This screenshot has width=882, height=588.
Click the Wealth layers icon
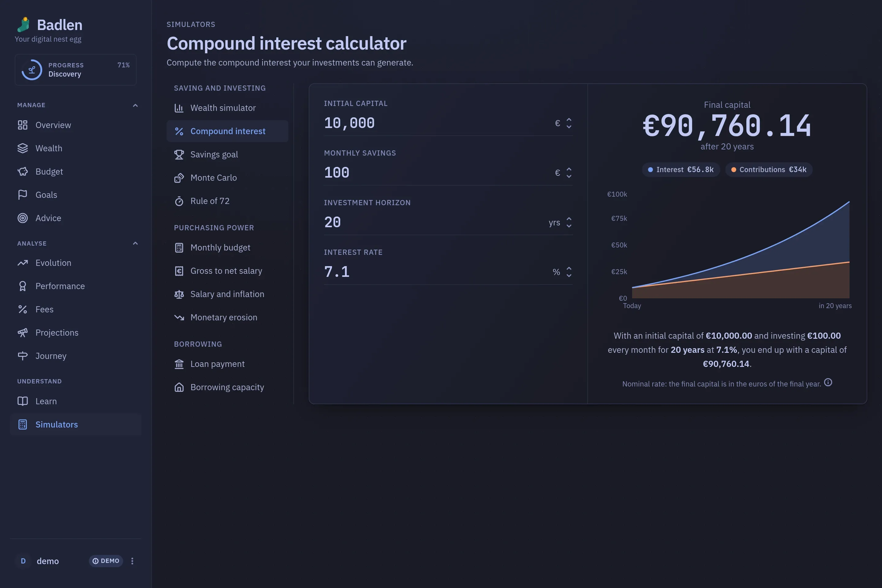(22, 148)
